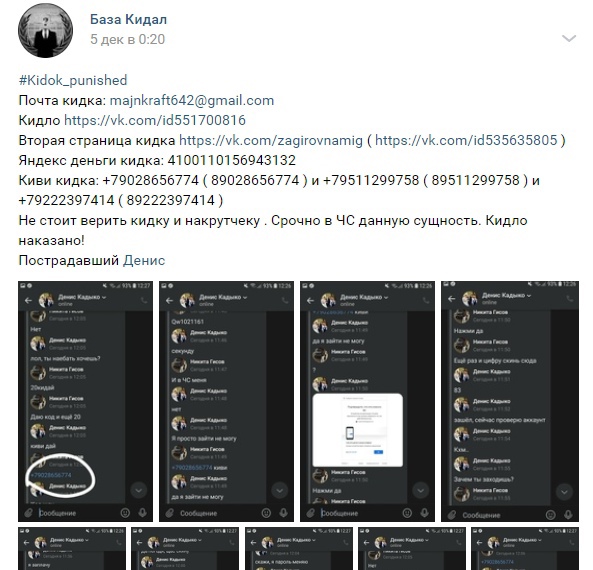Click the paperclip attachment icon in third screenshot

coord(310,513)
